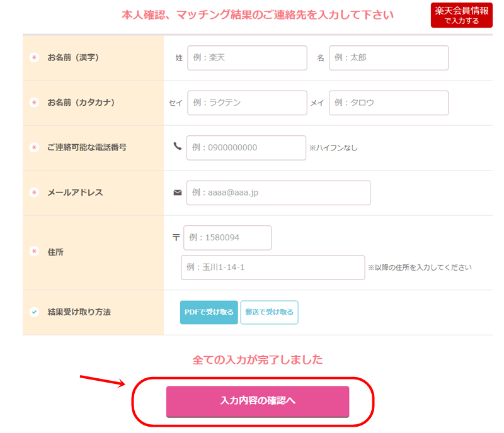Select the 郵送で受け取る delivery option
Viewport: 504px width, 433px height.
(x=269, y=312)
